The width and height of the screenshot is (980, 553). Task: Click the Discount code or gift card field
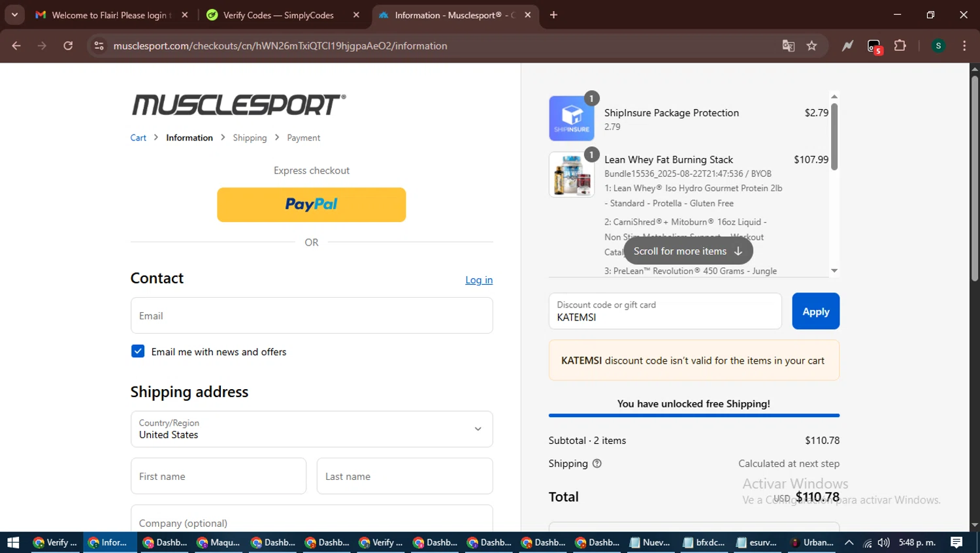coord(665,311)
